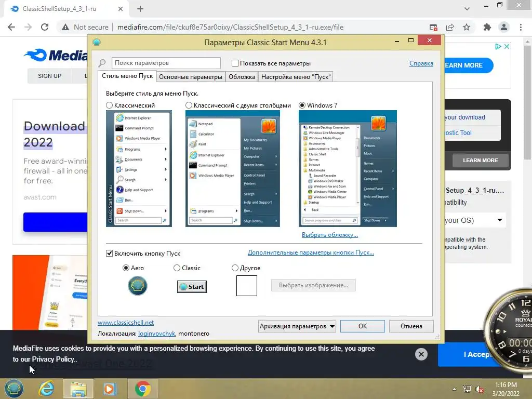Open Chrome three-dot menu
532x399 pixels.
point(521,27)
